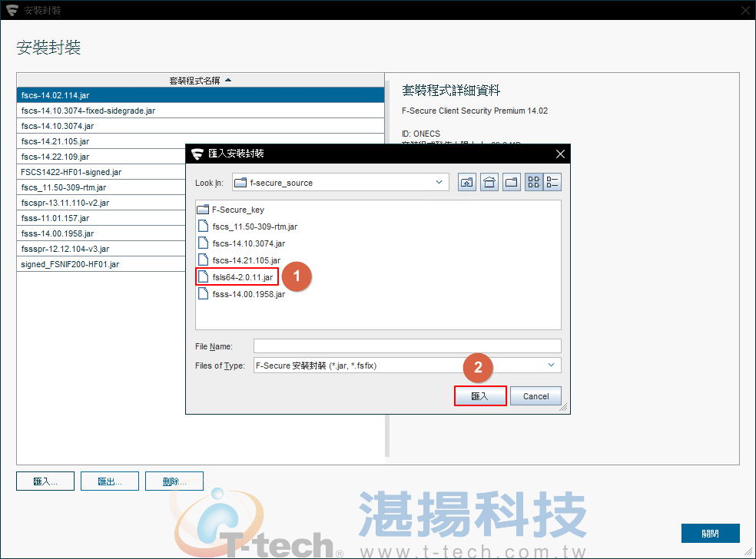Go to Home folder in the import dialog
Screen dimensions: 756x559
(489, 182)
